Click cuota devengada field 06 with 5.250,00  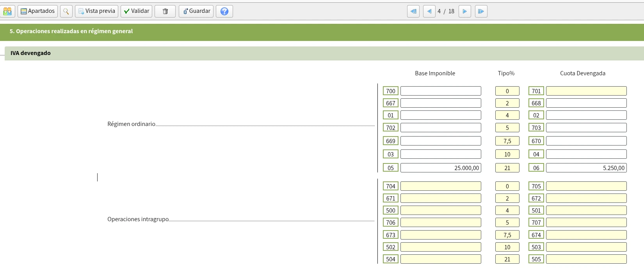[x=586, y=168]
